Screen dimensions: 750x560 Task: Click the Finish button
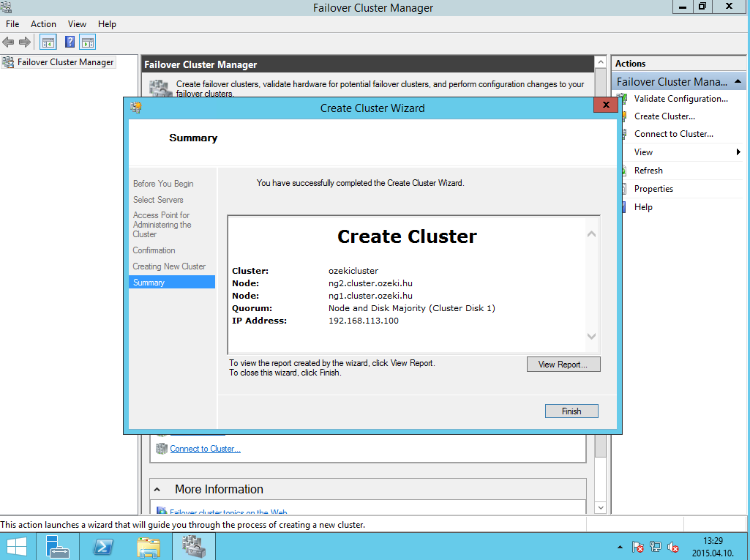(x=571, y=411)
